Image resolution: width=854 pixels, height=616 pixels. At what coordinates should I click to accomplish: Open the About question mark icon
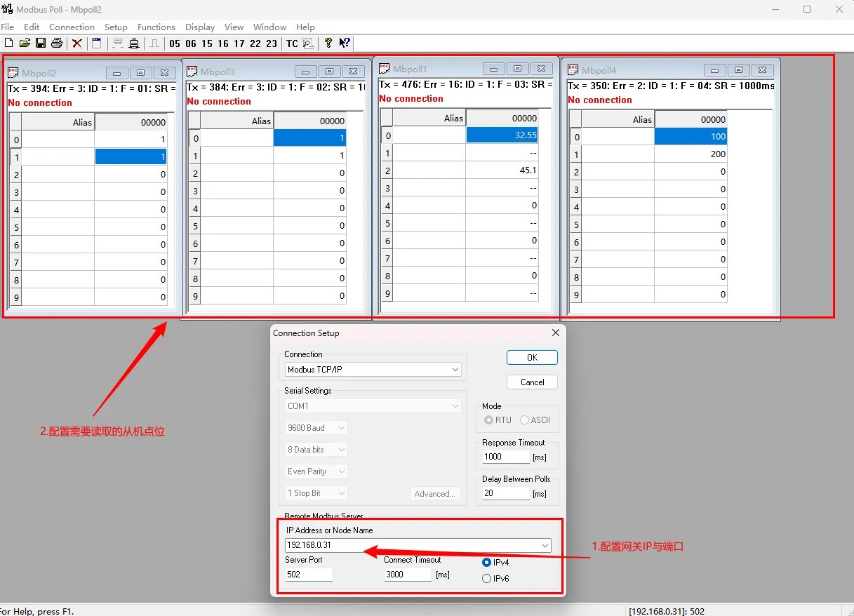pos(328,43)
